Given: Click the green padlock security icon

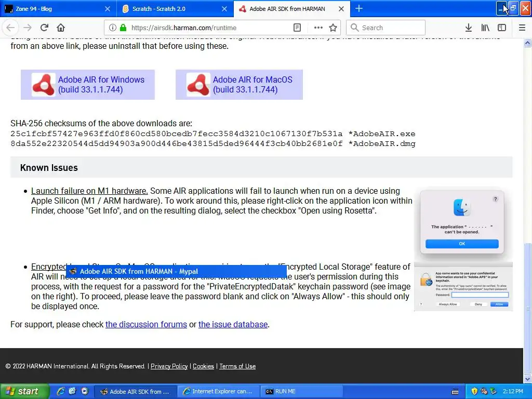Looking at the screenshot, I should 123,28.
